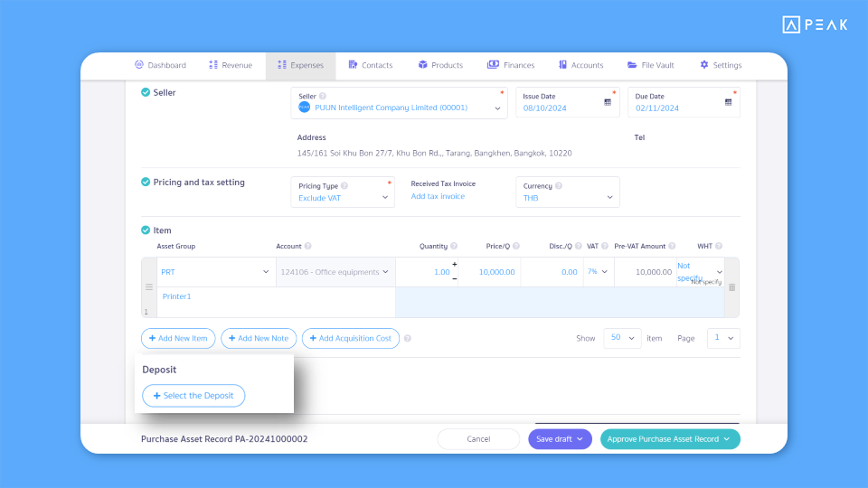Click the Currency help icon
The height and width of the screenshot is (488, 868).
click(559, 186)
